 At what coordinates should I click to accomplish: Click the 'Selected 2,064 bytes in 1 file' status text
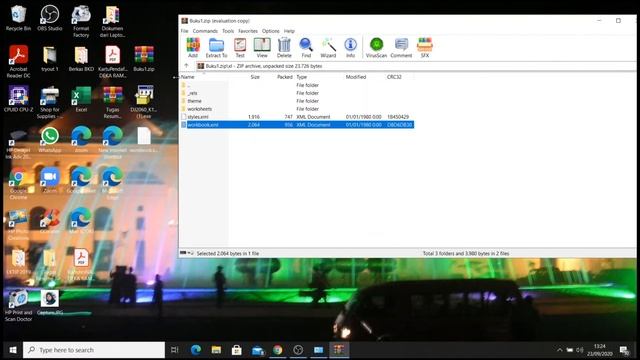click(x=228, y=253)
